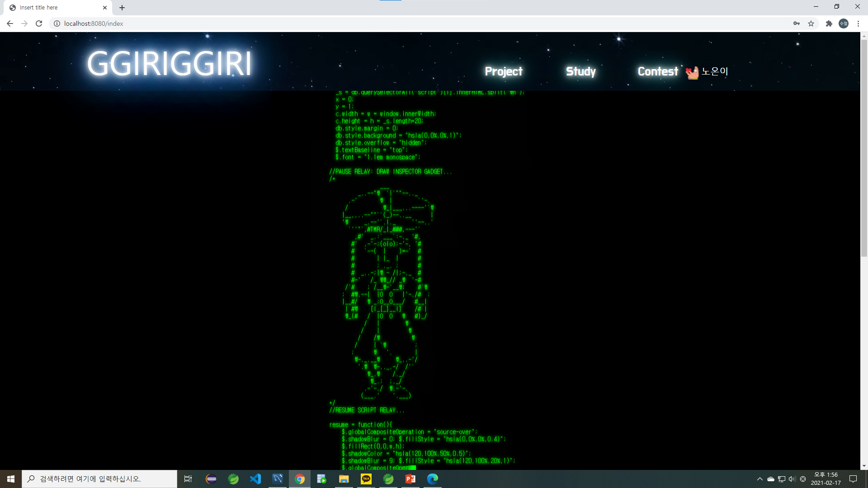Screen dimensions: 868x488
Task: Click the Project navigation link
Action: coord(503,71)
